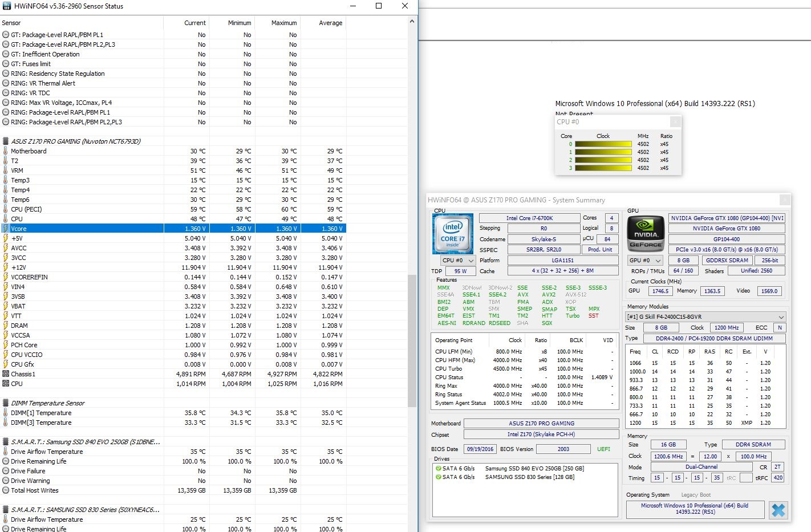Click the Intel Z170 (Skylake PCH-H) chipset field
This screenshot has height=532, width=811.
(x=541, y=434)
